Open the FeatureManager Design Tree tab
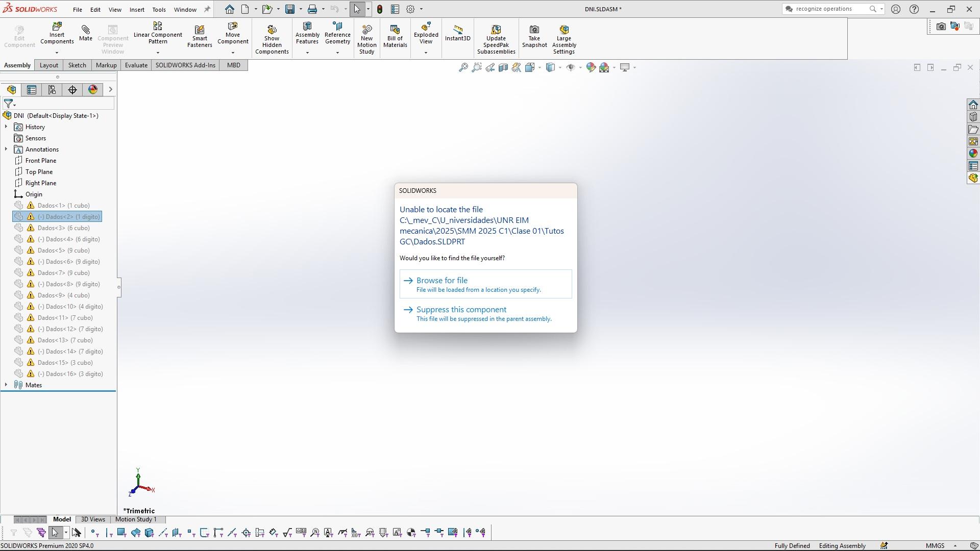Viewport: 980px width, 551px height. click(12, 90)
